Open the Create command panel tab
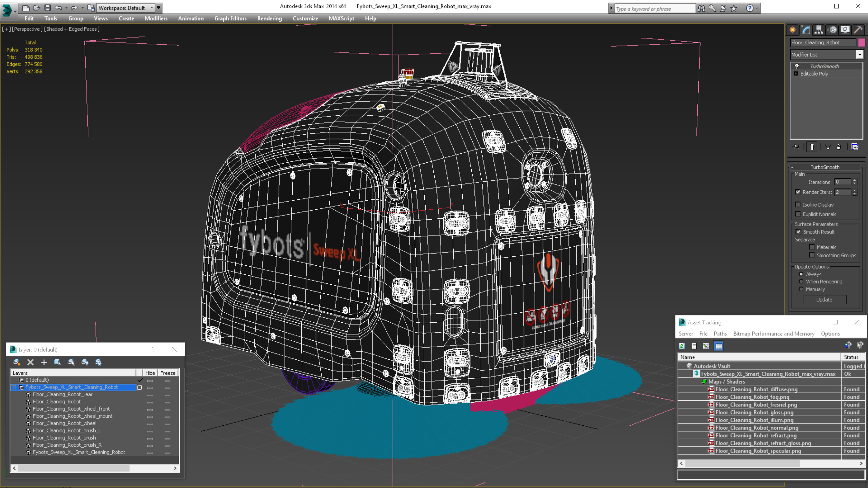The image size is (868, 488). [793, 30]
